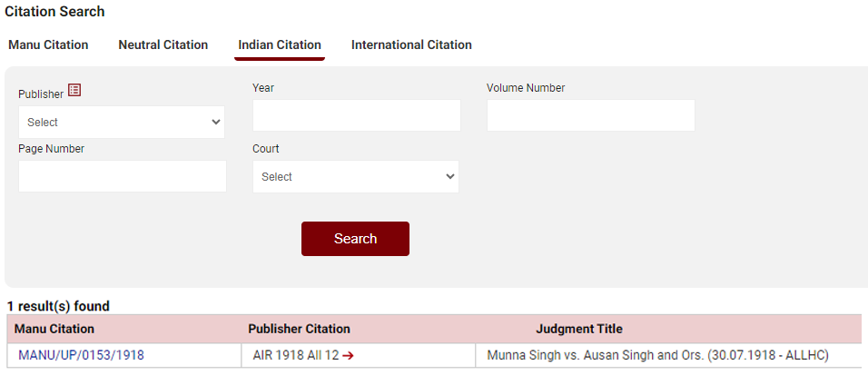Select the Neutral Citation tab
The width and height of the screenshot is (868, 385).
click(x=163, y=44)
